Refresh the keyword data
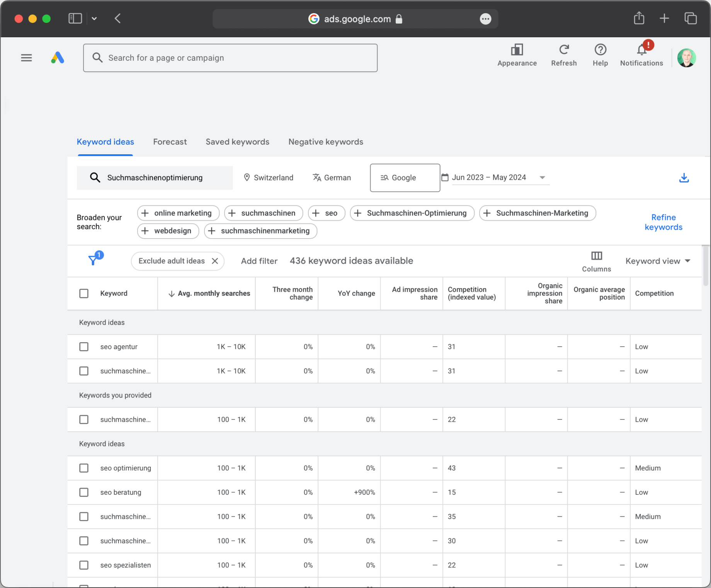This screenshot has width=711, height=588. pyautogui.click(x=564, y=54)
